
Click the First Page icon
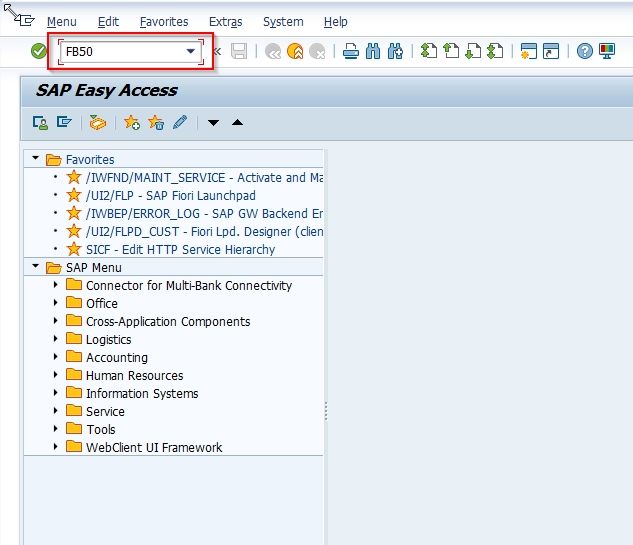[428, 51]
